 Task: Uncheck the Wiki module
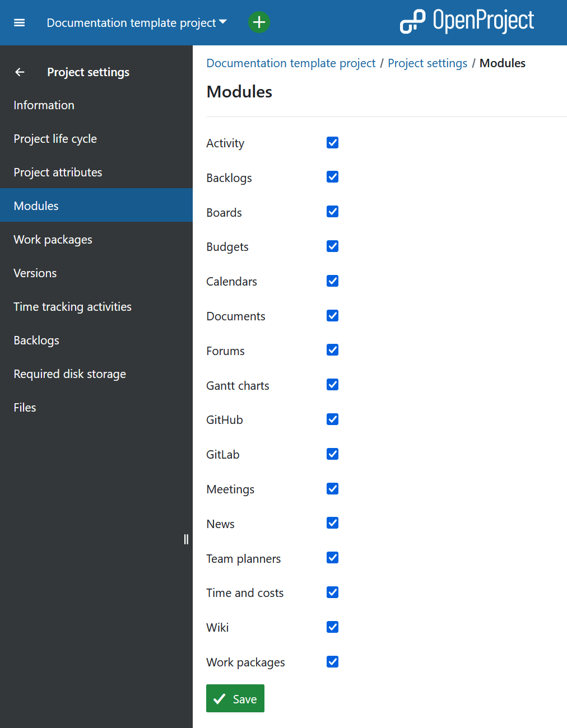click(333, 627)
